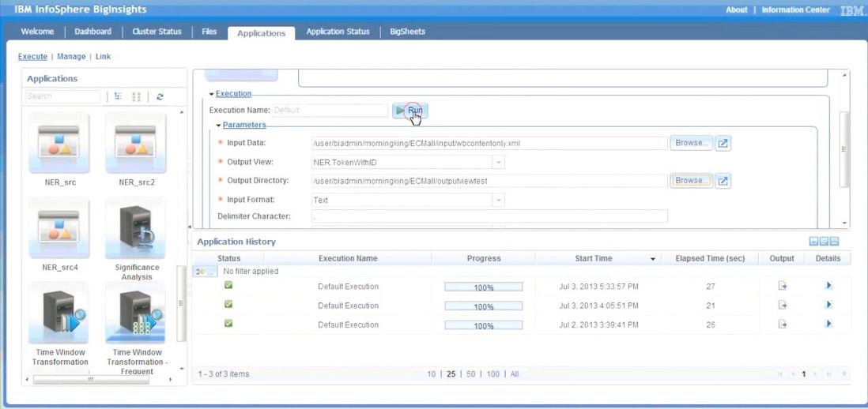The image size is (868, 409).
Task: Collapse the Applications side panel splitter arrow
Action: coord(190,226)
